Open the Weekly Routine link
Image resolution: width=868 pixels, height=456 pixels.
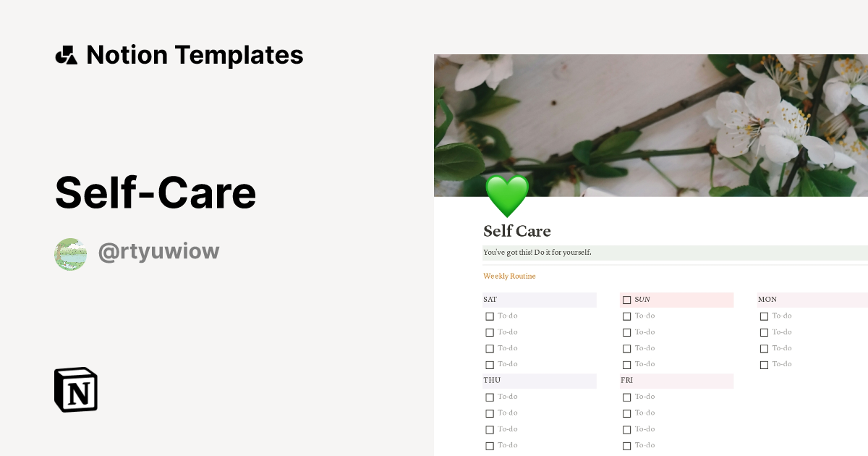(509, 276)
